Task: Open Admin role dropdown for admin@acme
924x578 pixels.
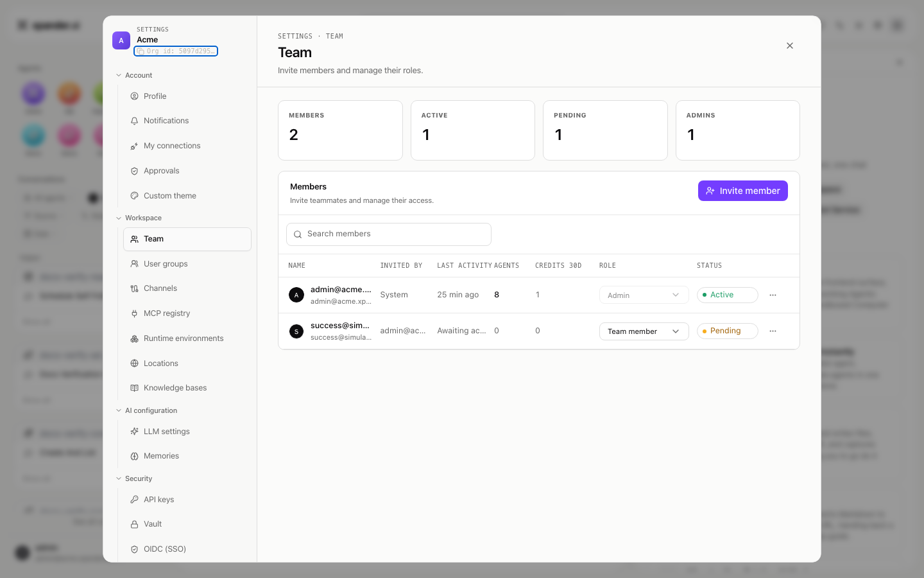Action: [x=644, y=295]
